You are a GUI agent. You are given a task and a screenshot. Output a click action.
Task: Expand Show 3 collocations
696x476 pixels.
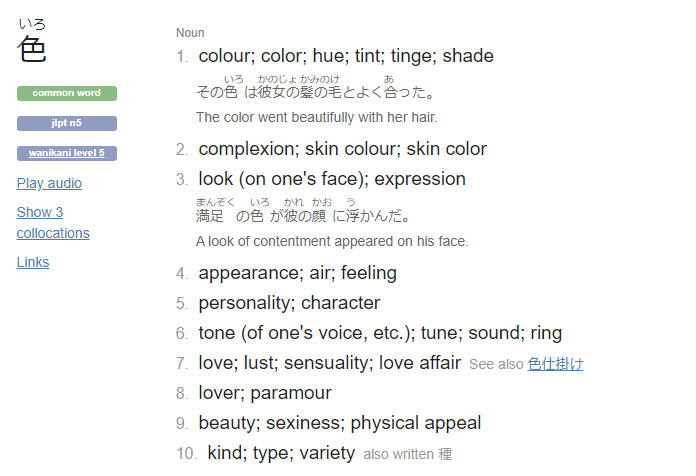point(53,223)
